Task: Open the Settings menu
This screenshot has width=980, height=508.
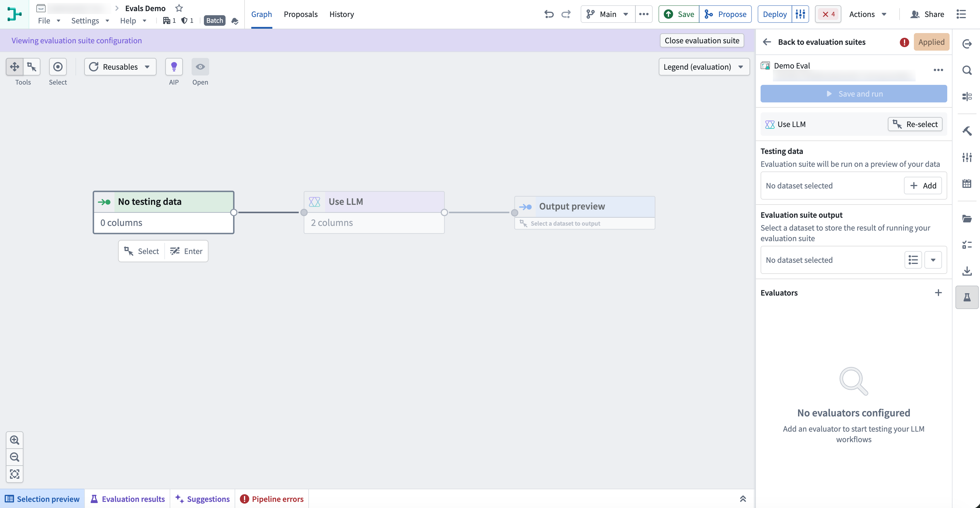Action: pyautogui.click(x=90, y=20)
